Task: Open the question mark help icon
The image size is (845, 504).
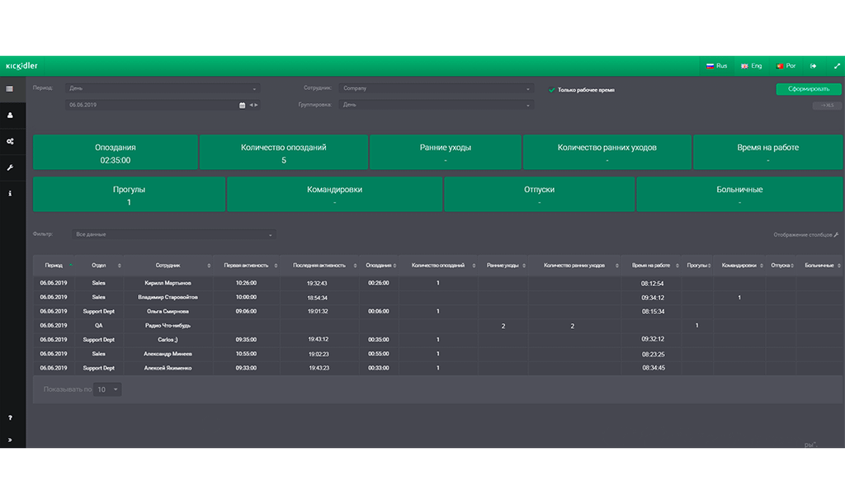Action: pos(10,417)
